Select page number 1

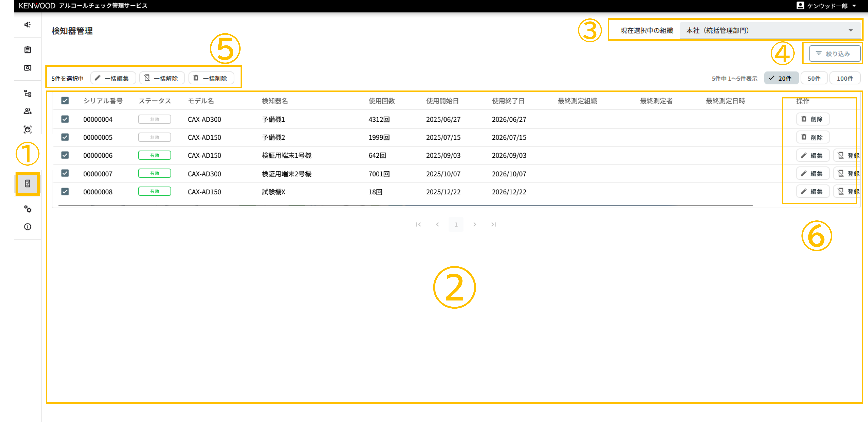pos(456,224)
